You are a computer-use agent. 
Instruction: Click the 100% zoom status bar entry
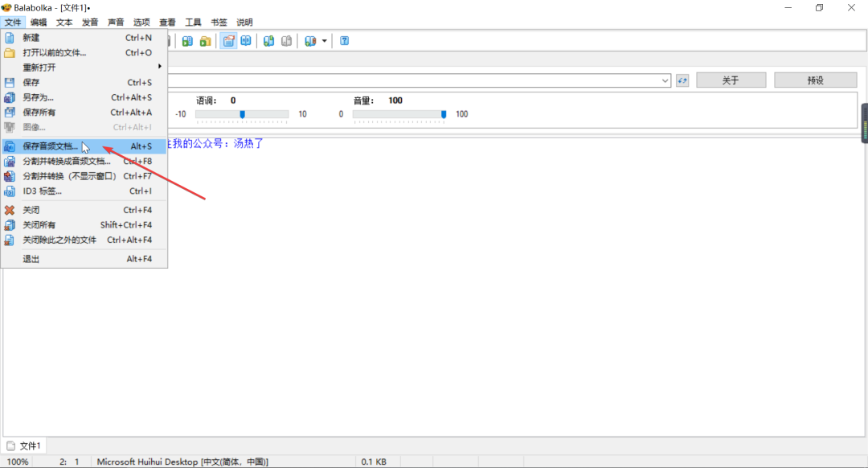pyautogui.click(x=18, y=462)
